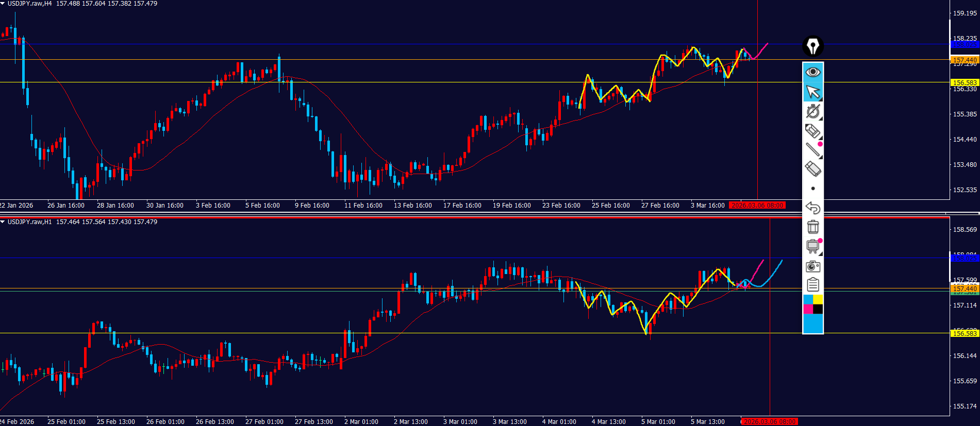
Task: Click the 156.583 yellow price label on H1 chart
Action: pos(964,333)
